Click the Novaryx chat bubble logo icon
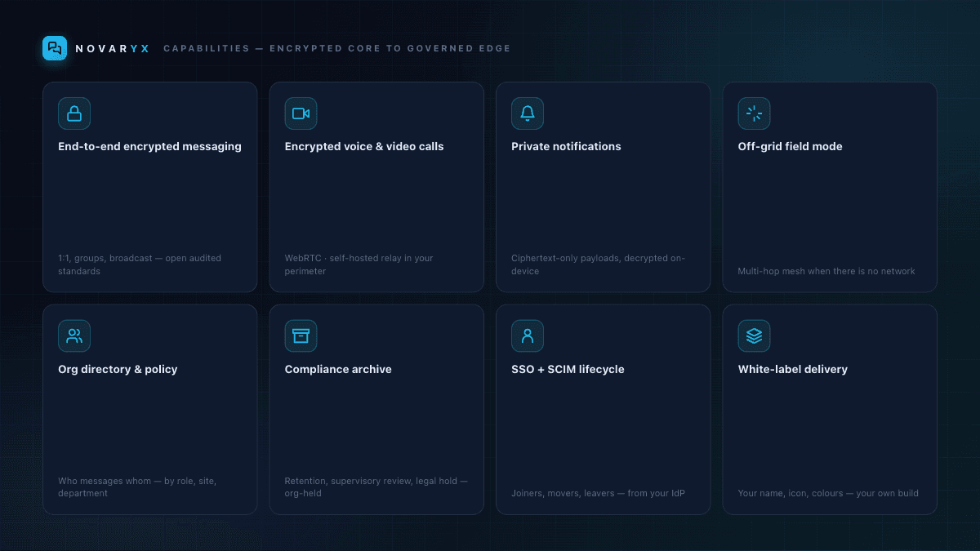This screenshot has height=551, width=980. pos(55,48)
